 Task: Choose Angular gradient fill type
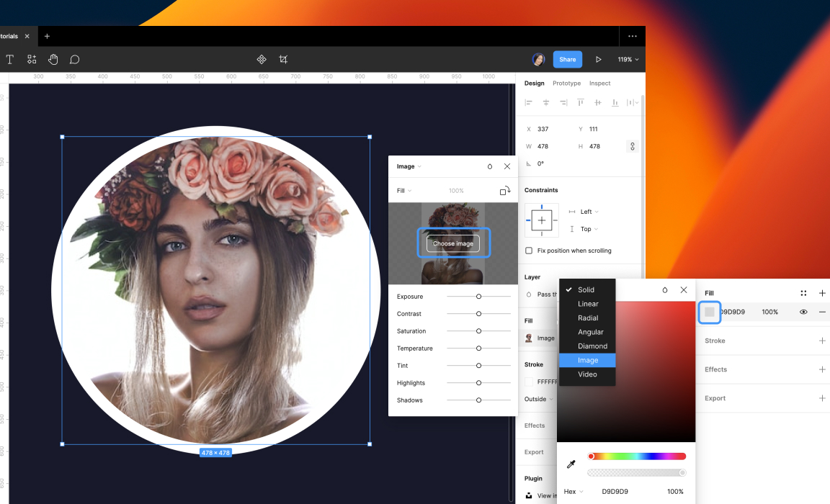(x=587, y=332)
